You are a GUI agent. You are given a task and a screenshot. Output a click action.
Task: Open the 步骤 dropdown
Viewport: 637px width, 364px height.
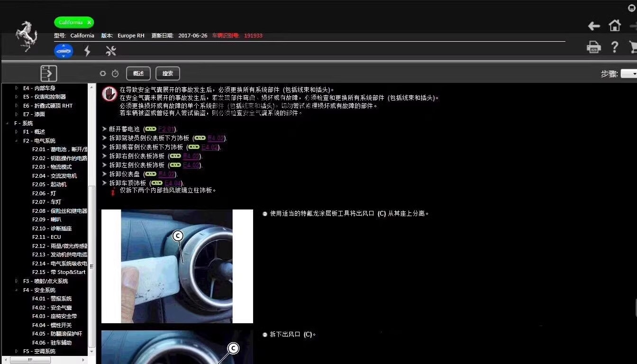(x=629, y=73)
